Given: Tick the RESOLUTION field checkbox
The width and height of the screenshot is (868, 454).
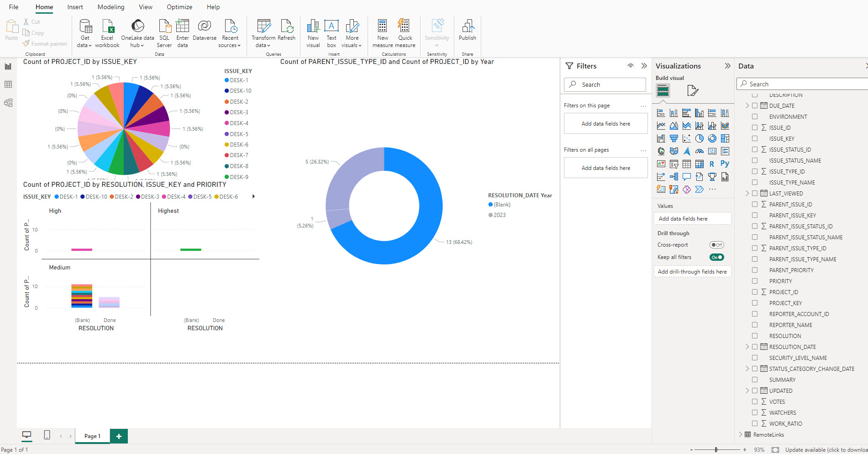Looking at the screenshot, I should click(755, 336).
